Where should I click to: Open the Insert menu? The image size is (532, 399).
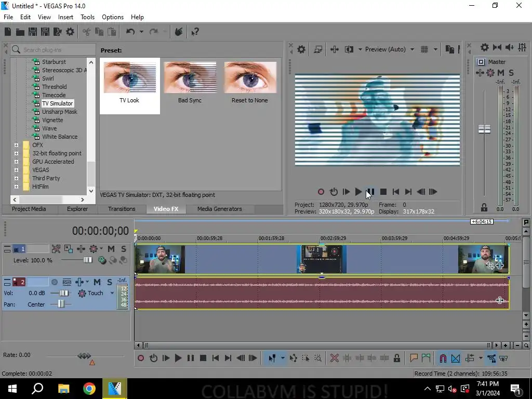[65, 17]
